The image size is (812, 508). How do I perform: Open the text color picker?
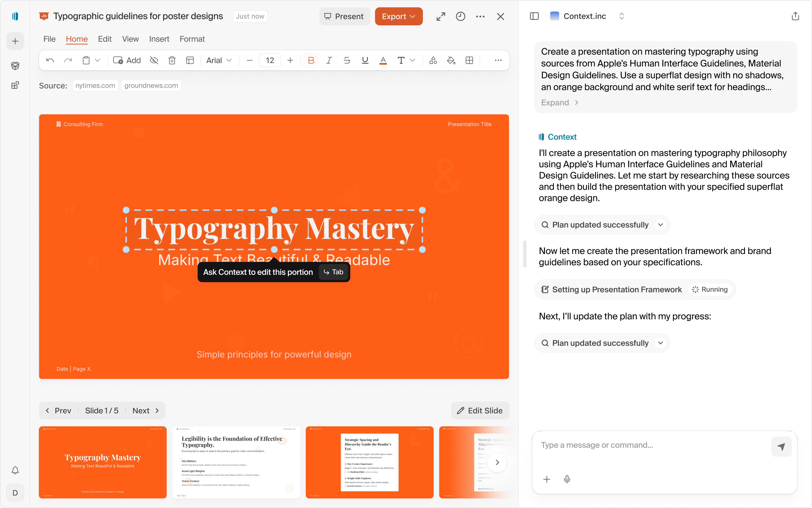click(383, 60)
